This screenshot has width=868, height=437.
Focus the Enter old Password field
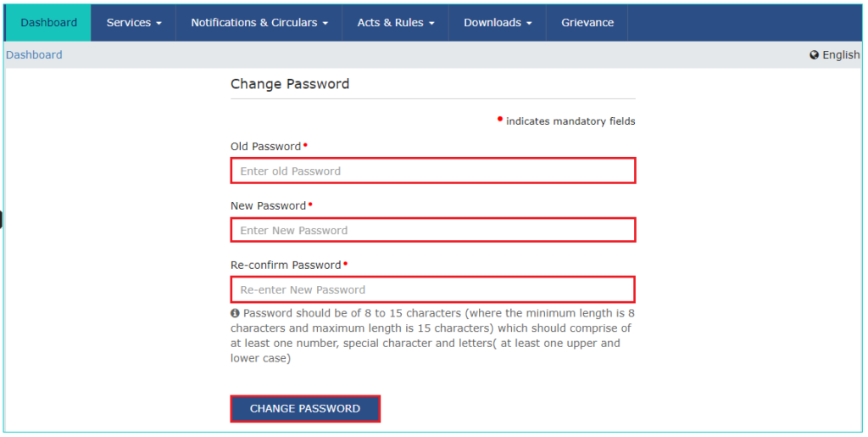point(432,171)
